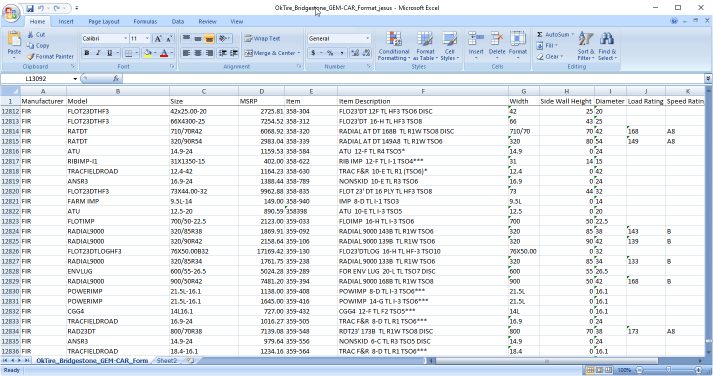Screen dimensions: 713x376
Task: Select the Sheet2 worksheet tab
Action: [x=167, y=361]
